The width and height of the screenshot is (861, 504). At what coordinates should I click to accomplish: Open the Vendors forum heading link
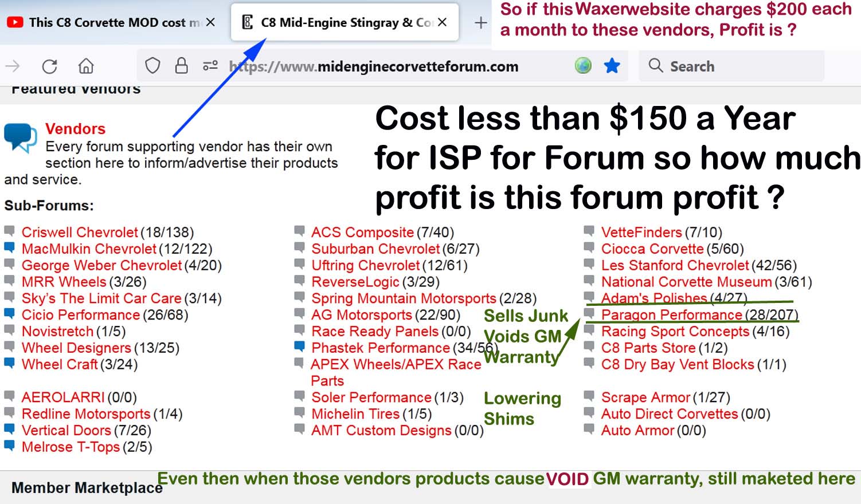pyautogui.click(x=75, y=129)
